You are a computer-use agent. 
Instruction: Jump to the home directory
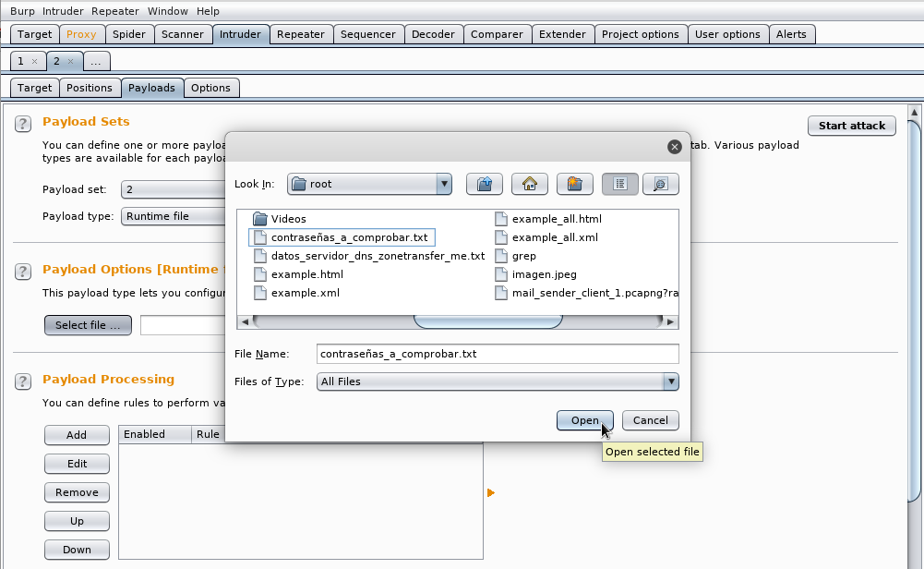click(x=529, y=184)
